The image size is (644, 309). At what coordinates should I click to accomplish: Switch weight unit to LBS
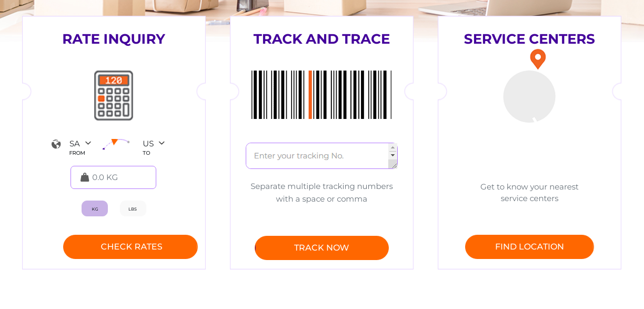[133, 208]
